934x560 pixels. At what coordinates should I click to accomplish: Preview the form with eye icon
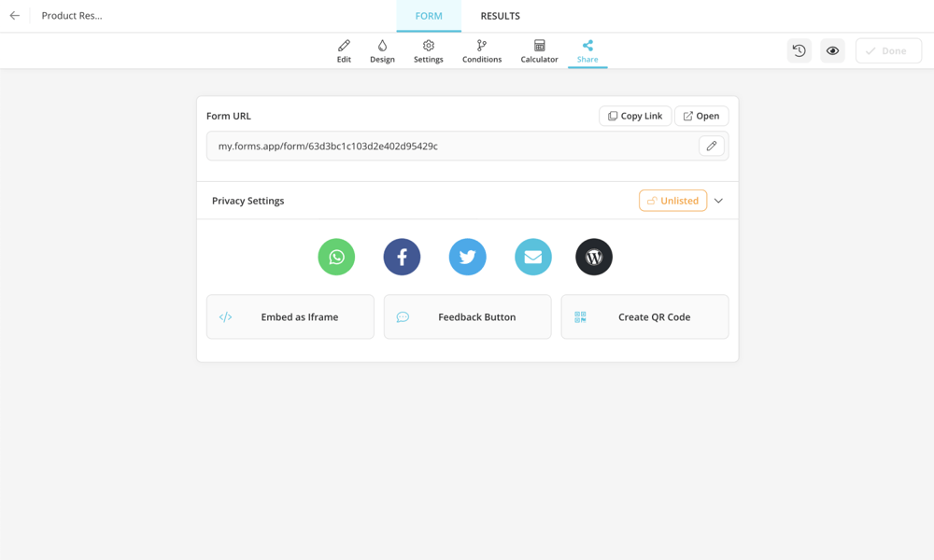832,51
